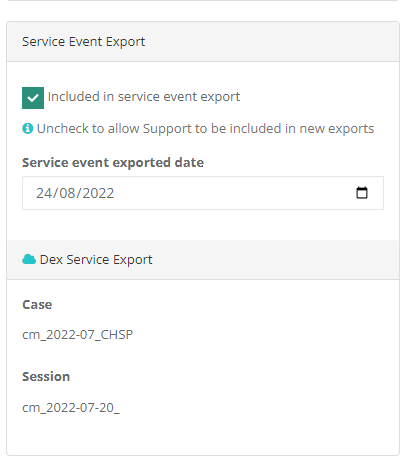This screenshot has width=409, height=463.
Task: Click the 'Uncheck to allow Support' hint text
Action: coord(205,129)
